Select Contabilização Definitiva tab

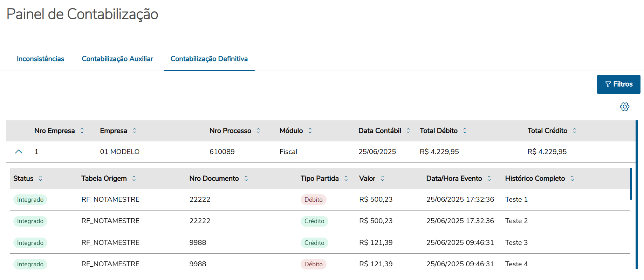pyautogui.click(x=209, y=59)
